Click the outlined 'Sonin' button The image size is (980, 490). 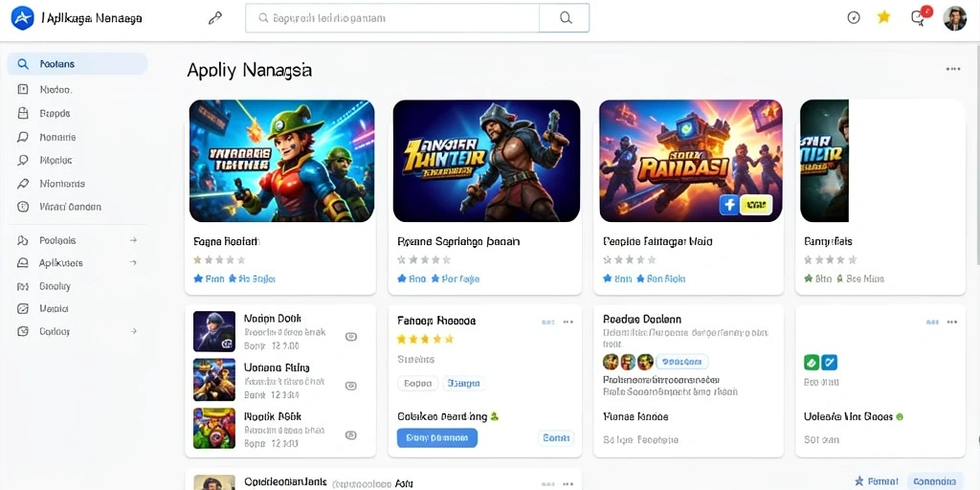[556, 438]
